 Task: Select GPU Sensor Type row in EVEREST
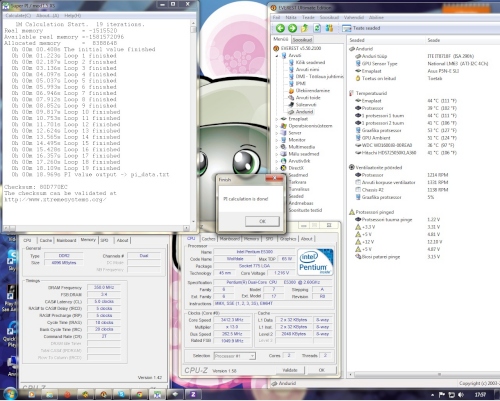[x=423, y=63]
